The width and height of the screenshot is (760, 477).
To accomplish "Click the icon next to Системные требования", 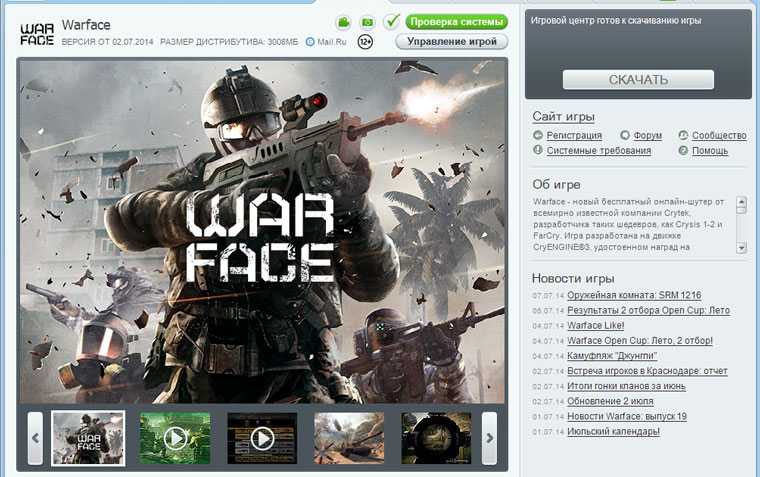I will [x=538, y=150].
